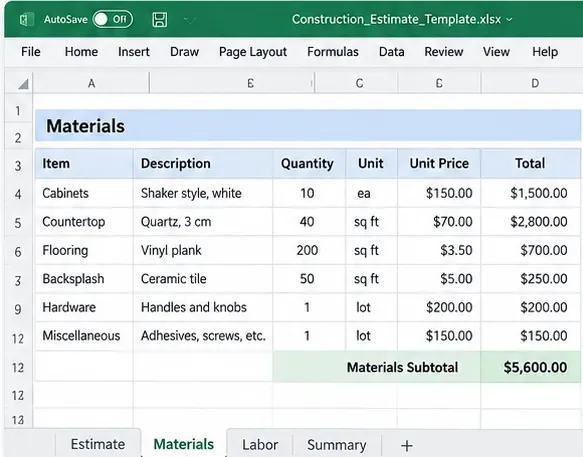Select the Materials sheet tab

click(184, 444)
